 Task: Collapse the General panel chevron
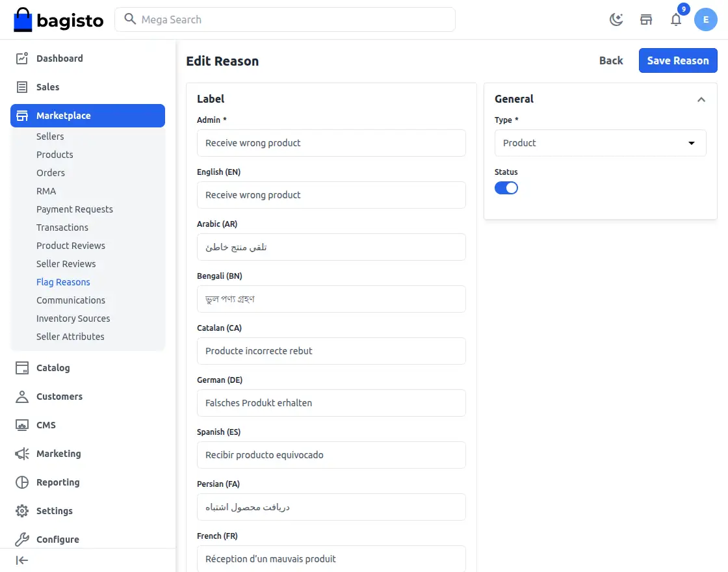click(701, 99)
